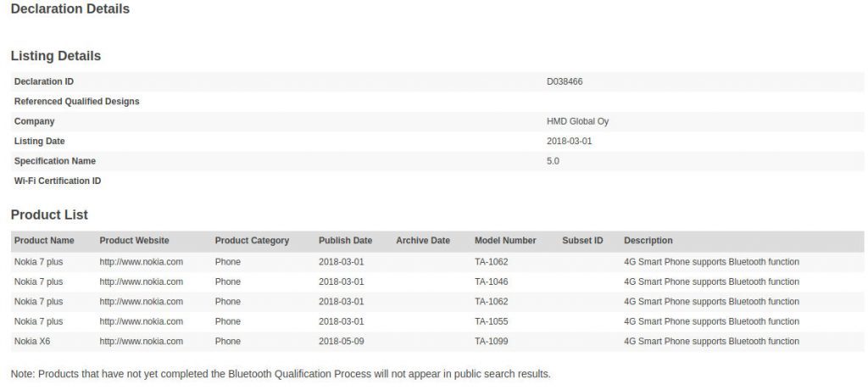Select model number TA-1055

pyautogui.click(x=491, y=322)
